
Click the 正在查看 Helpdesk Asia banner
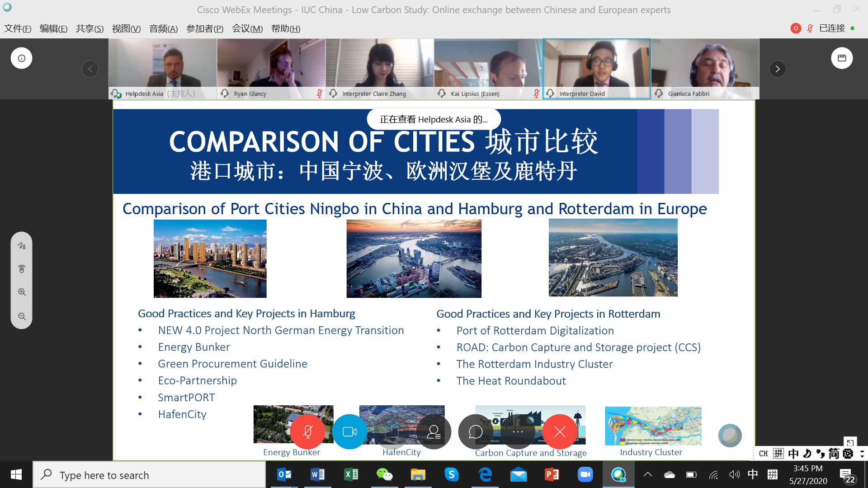click(x=434, y=119)
